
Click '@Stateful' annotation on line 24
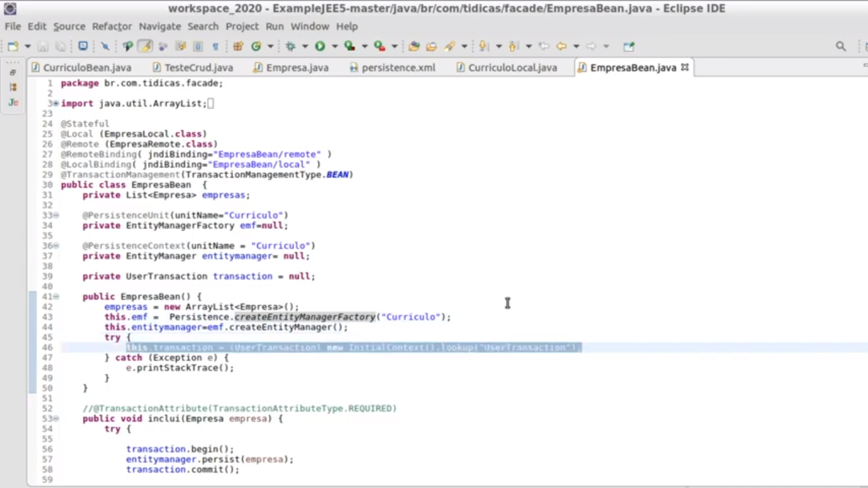point(85,124)
